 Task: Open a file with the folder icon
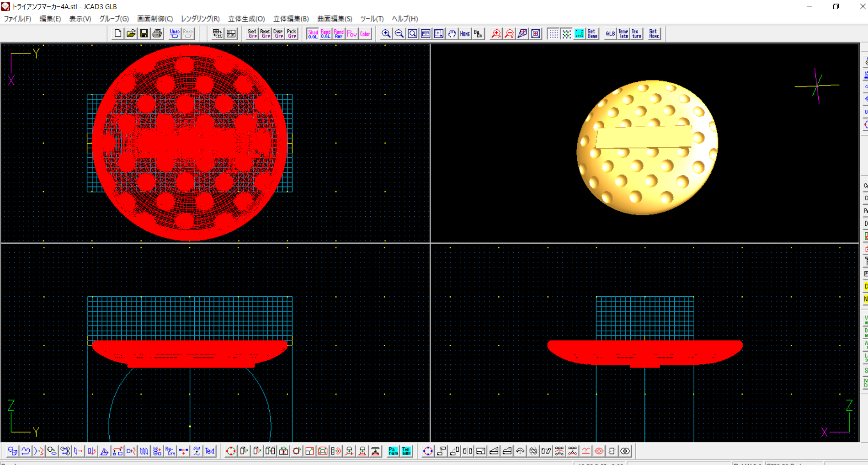pyautogui.click(x=131, y=33)
